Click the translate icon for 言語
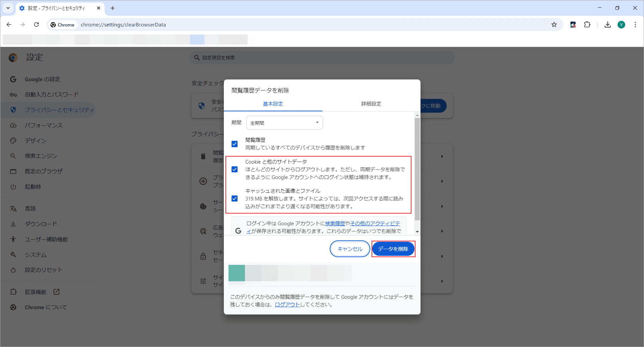The image size is (644, 347). click(13, 209)
